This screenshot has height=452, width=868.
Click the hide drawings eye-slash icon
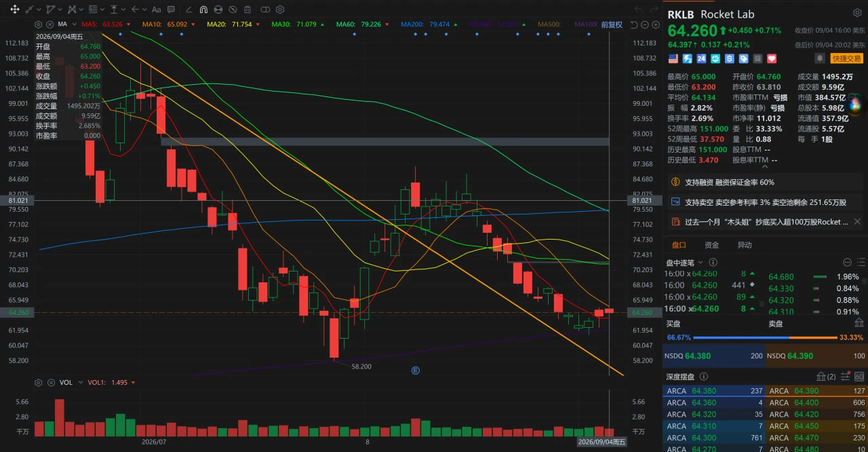click(233, 10)
